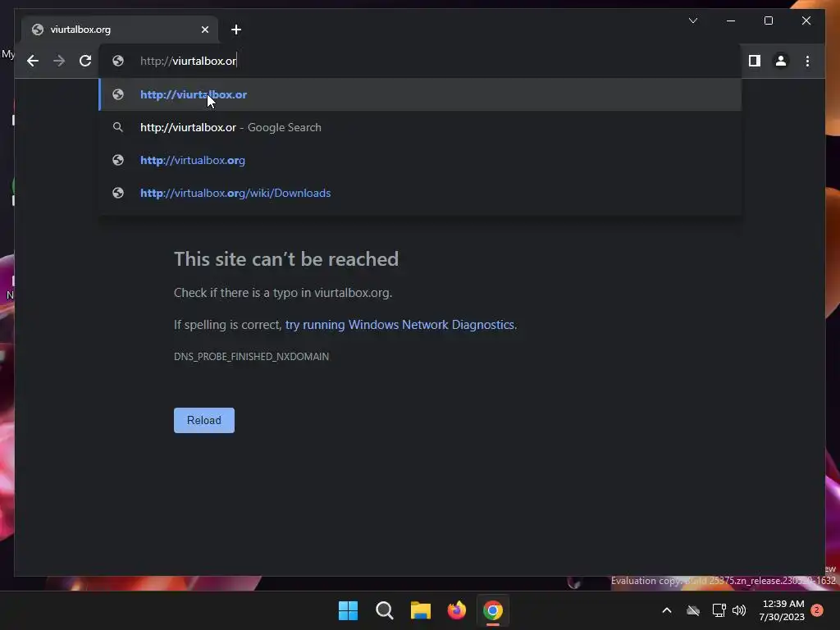Open taskbar Search magnifier
This screenshot has width=840, height=630.
[x=385, y=610]
